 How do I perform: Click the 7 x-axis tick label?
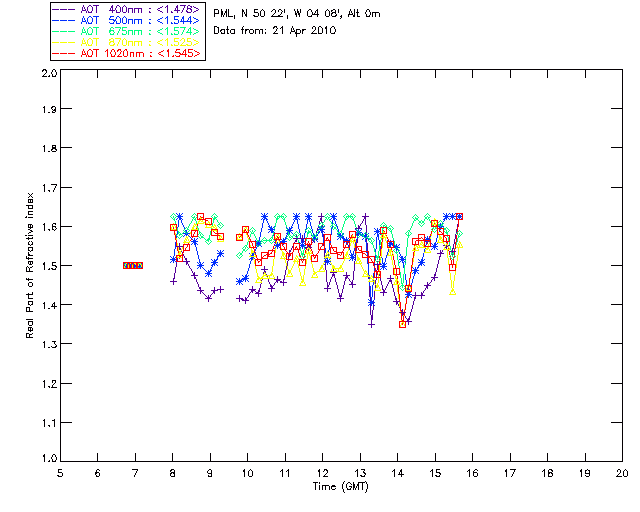click(x=135, y=473)
